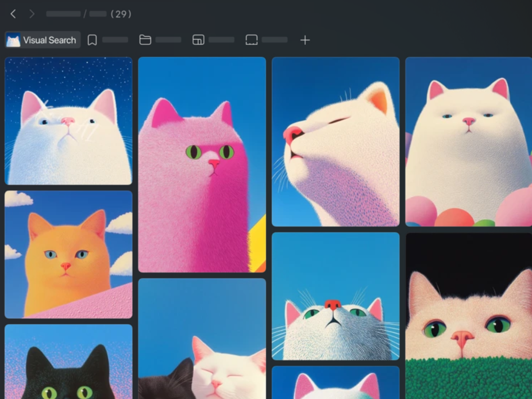Add a new tab with plus icon

(305, 40)
